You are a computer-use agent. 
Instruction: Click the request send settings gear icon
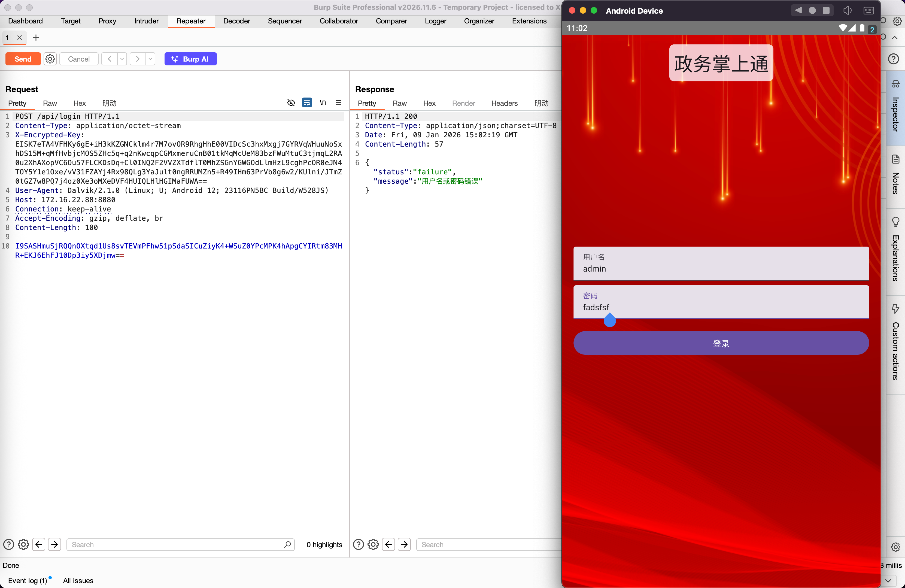[x=50, y=59]
